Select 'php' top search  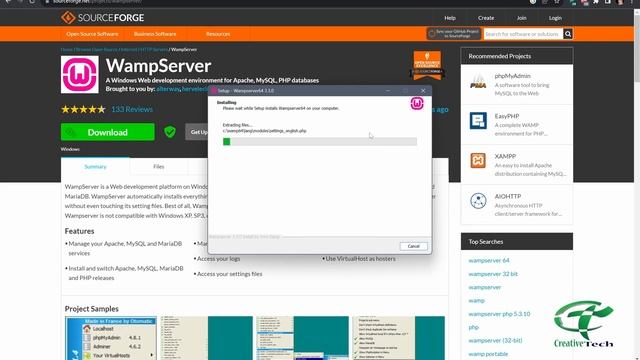(473, 327)
